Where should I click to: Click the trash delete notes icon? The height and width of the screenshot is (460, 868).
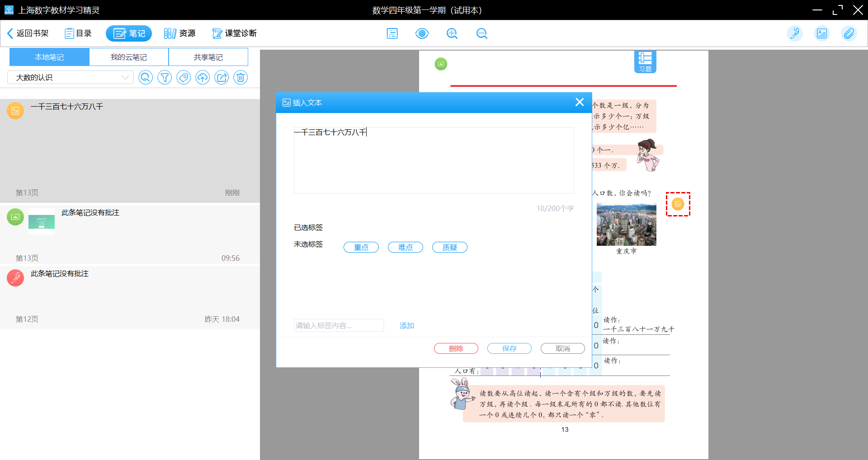click(x=241, y=78)
